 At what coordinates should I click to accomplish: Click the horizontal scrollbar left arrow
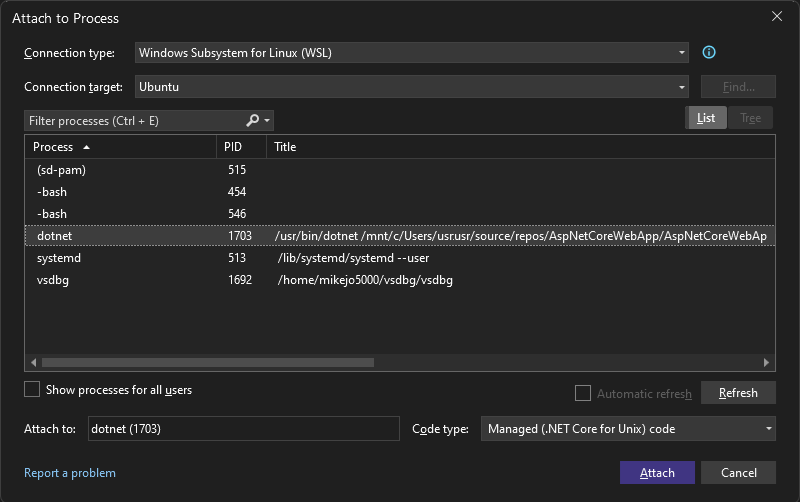[x=33, y=363]
